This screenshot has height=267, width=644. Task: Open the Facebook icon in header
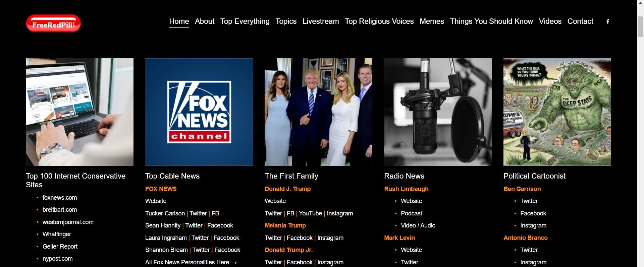(608, 21)
